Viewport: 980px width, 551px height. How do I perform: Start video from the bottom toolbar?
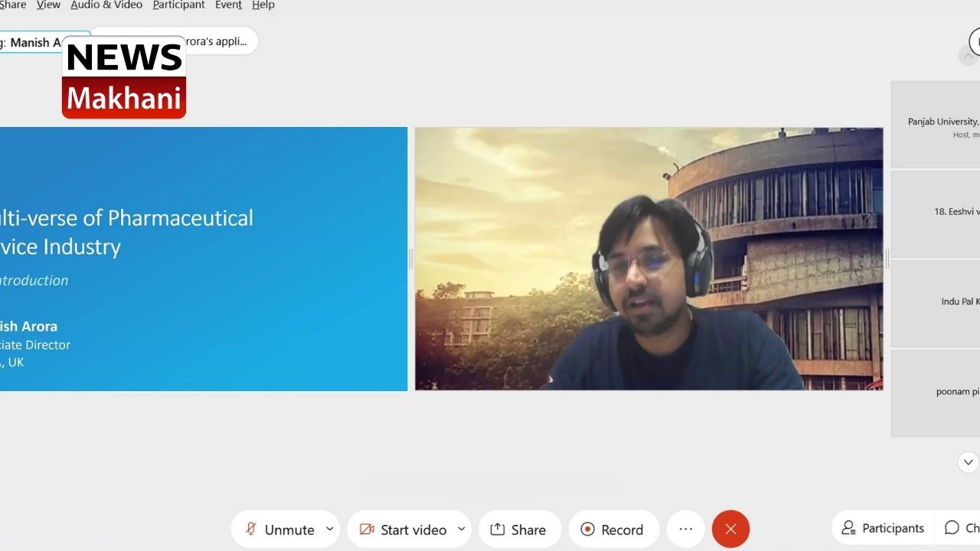coord(403,530)
